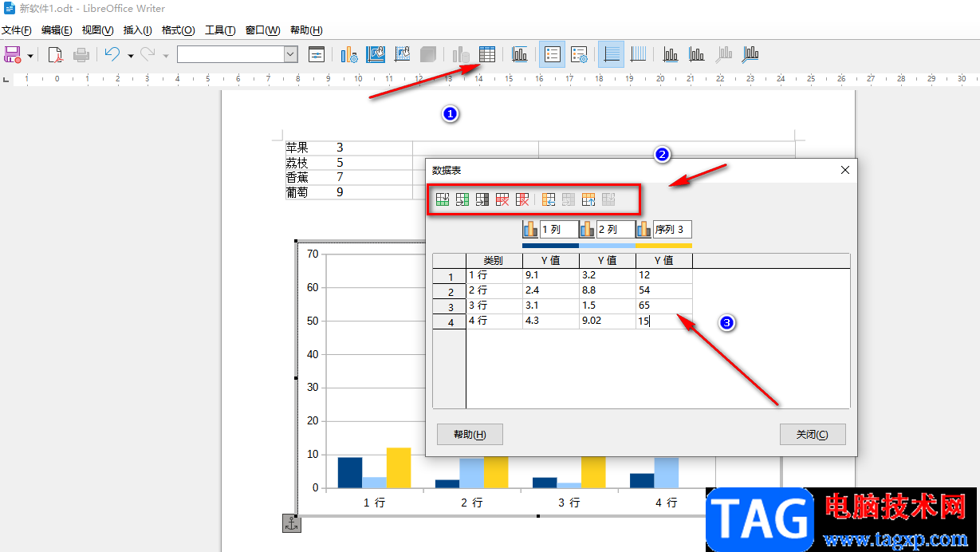Open the 编辑(E) menu
The image size is (980, 552).
57,30
